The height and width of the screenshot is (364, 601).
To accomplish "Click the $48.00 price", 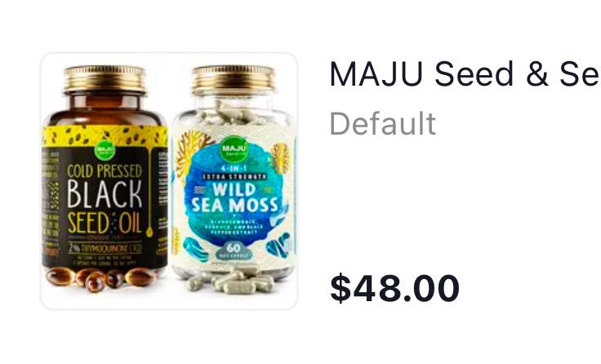I will (394, 288).
